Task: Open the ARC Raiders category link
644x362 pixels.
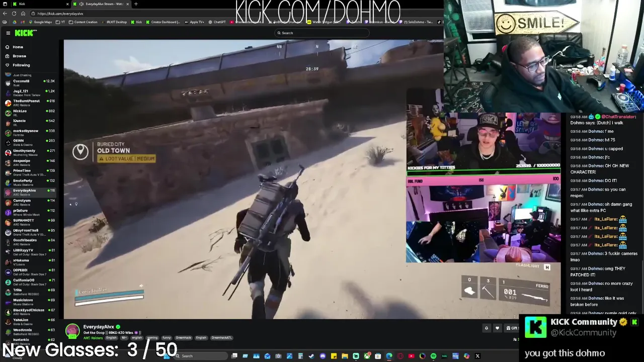Action: pyautogui.click(x=93, y=338)
